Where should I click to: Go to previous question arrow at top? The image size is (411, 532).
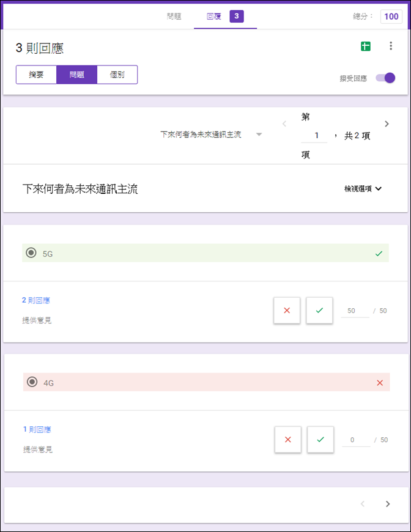[x=284, y=124]
